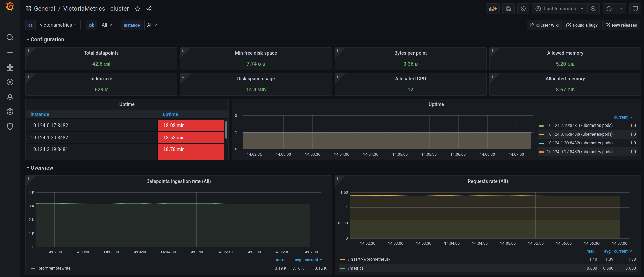
Task: Refresh the dashboard
Action: click(609, 9)
